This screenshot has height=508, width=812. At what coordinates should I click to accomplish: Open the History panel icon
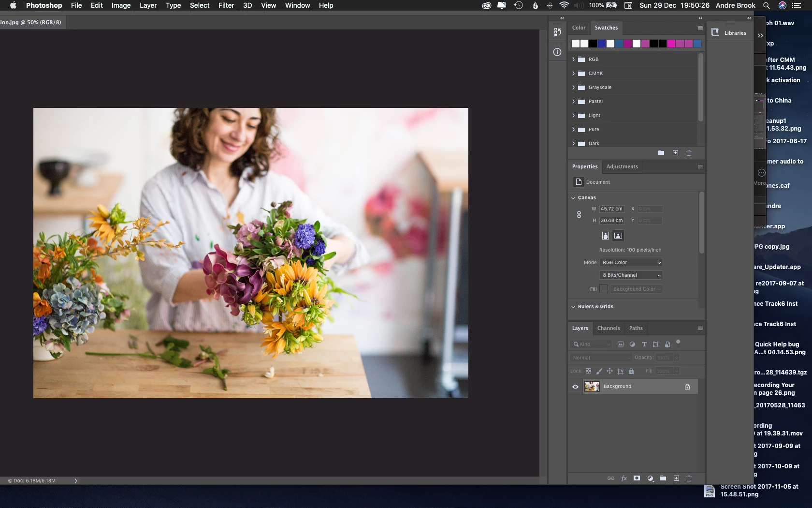click(557, 32)
